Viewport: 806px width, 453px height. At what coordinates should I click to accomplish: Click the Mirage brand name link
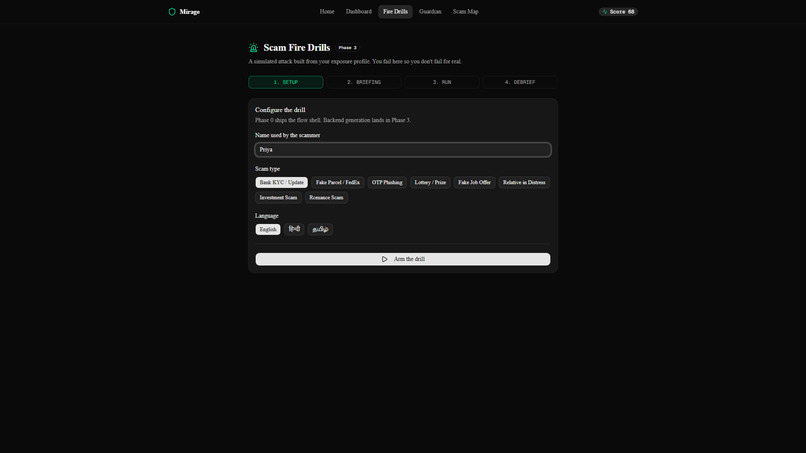(190, 12)
